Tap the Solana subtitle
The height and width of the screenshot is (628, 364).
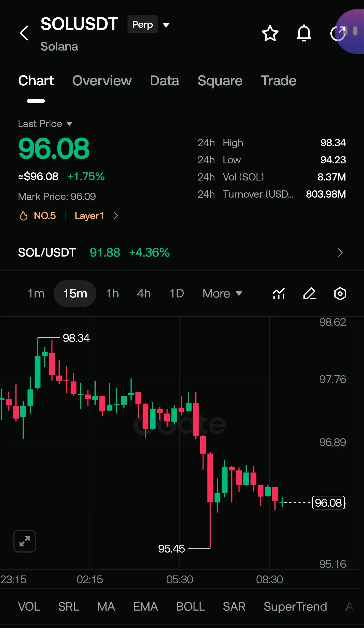(59, 46)
